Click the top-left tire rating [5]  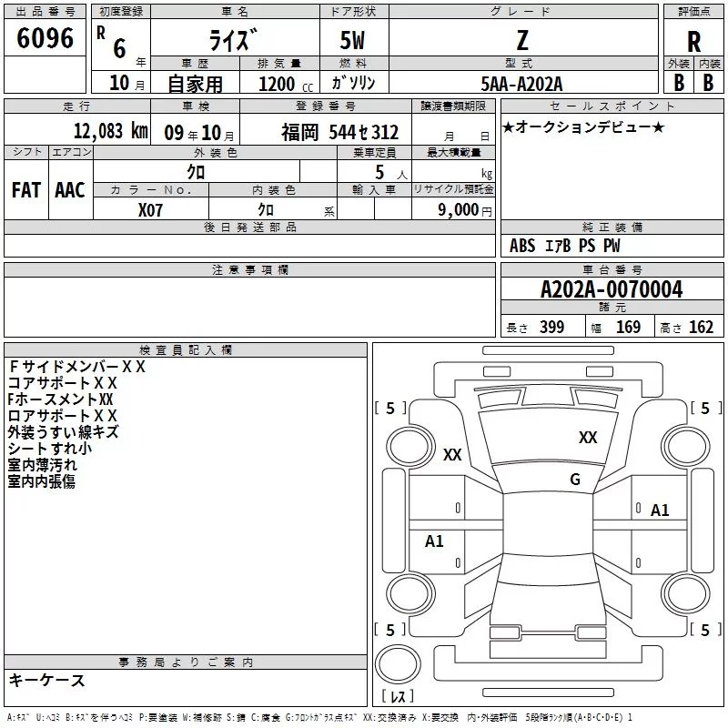coord(390,409)
